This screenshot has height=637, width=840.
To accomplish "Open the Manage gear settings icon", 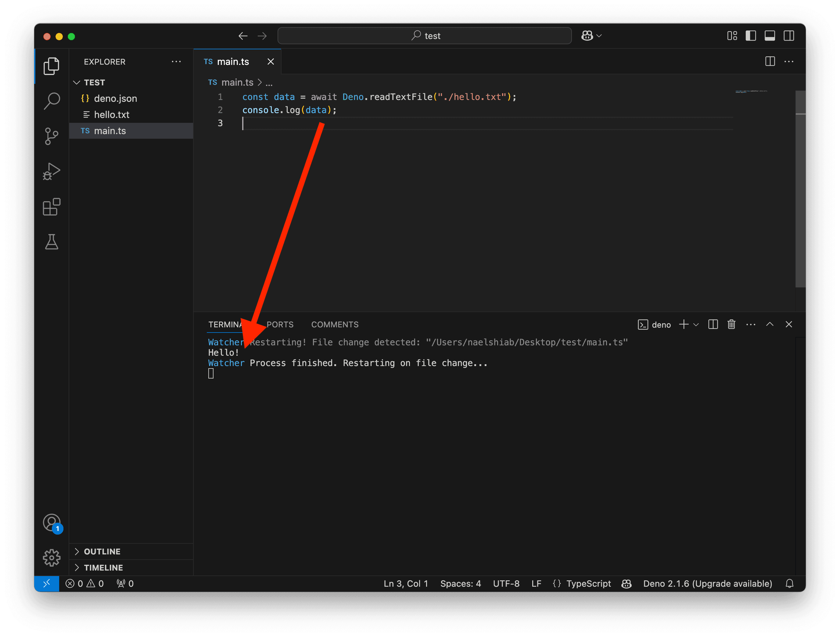I will click(51, 558).
